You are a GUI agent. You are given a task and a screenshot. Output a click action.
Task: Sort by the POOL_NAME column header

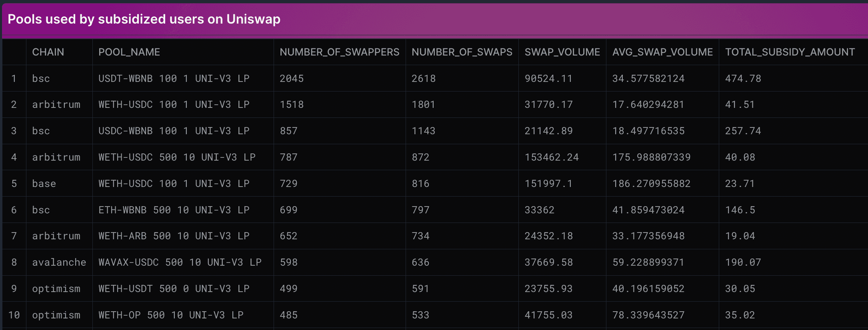pyautogui.click(x=129, y=52)
